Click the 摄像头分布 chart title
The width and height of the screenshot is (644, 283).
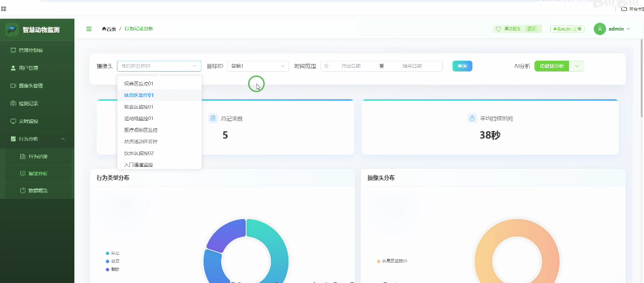pyautogui.click(x=381, y=178)
